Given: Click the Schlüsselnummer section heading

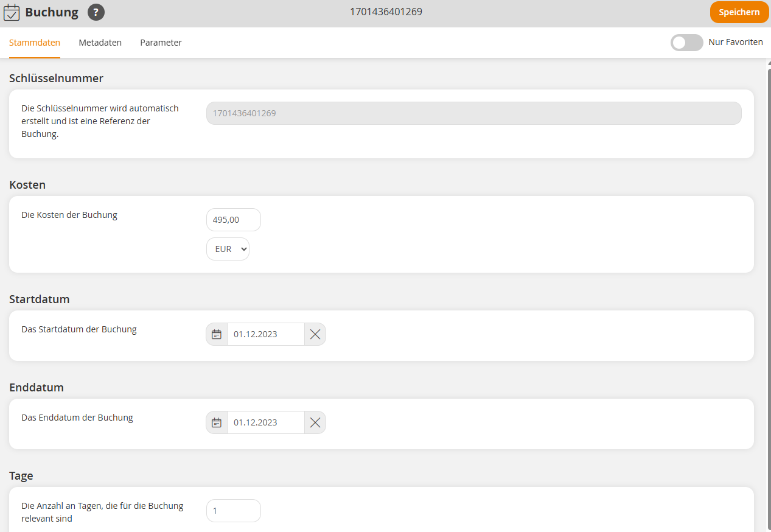Looking at the screenshot, I should point(56,78).
